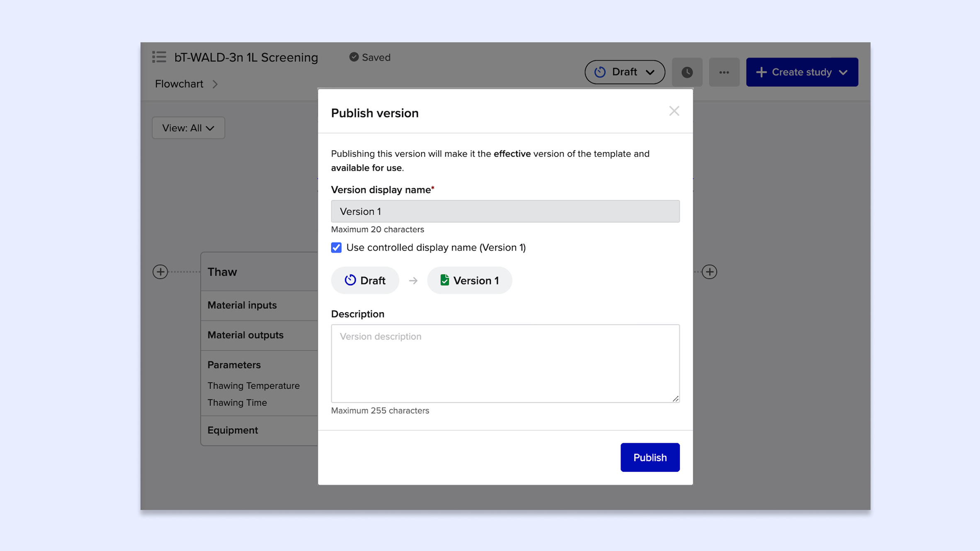This screenshot has width=980, height=551.
Task: Click plus icon left of Thaw step
Action: click(160, 272)
